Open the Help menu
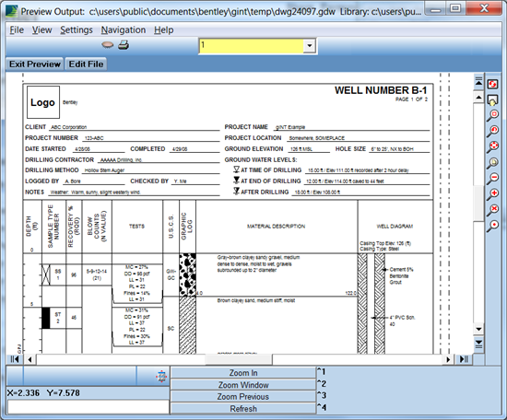This screenshot has width=507, height=420. (163, 30)
